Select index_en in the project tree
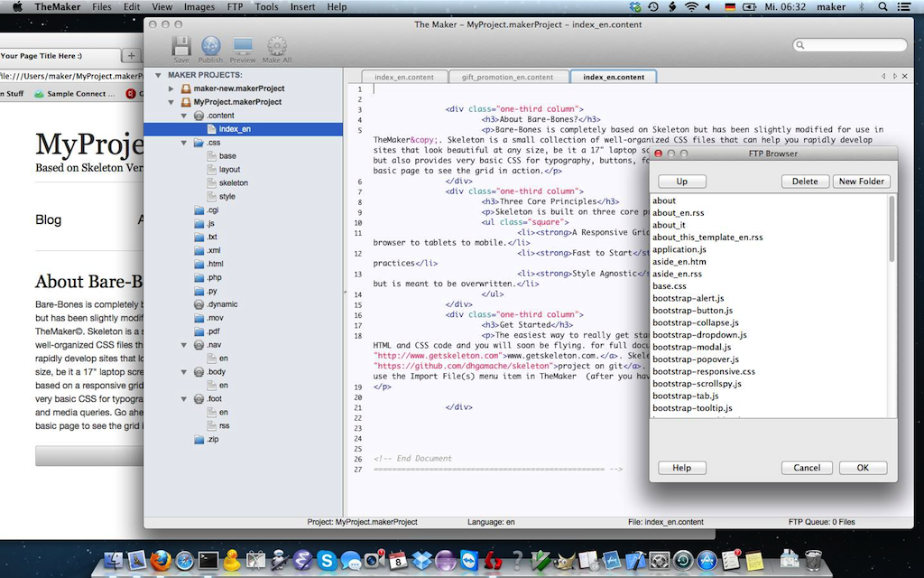Screen dimensions: 924x578 (244, 129)
